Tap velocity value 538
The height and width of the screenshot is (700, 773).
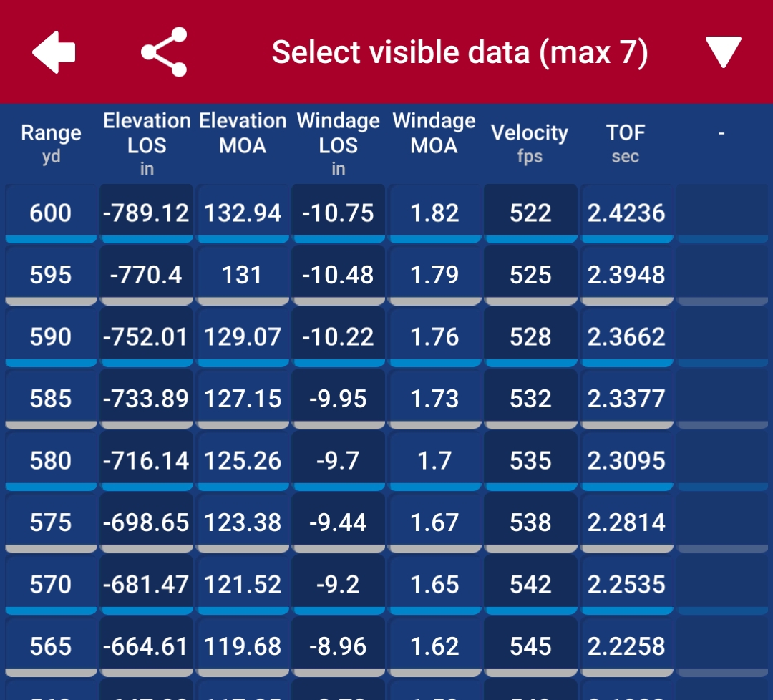[530, 522]
